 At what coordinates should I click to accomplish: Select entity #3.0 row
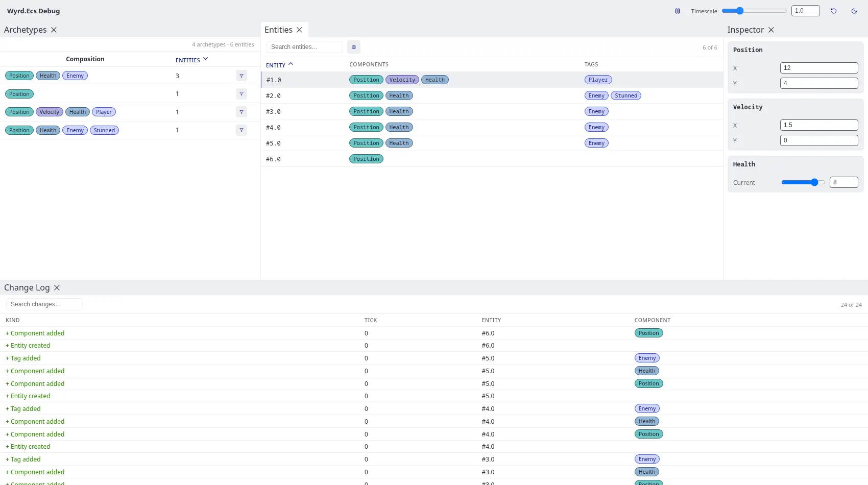[x=492, y=111]
